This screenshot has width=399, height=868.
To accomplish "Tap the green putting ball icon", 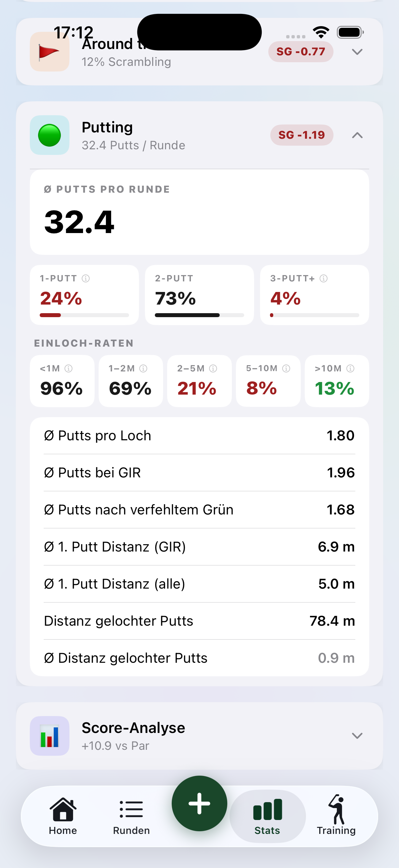I will (50, 135).
